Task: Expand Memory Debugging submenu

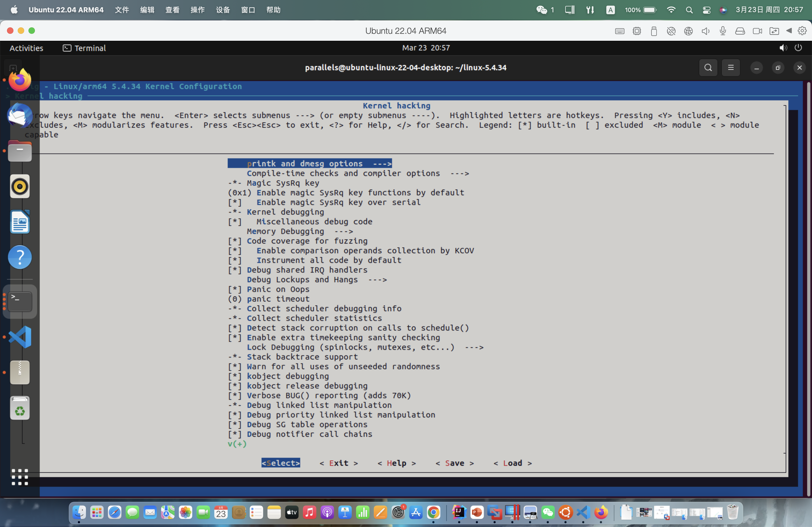Action: (x=300, y=232)
